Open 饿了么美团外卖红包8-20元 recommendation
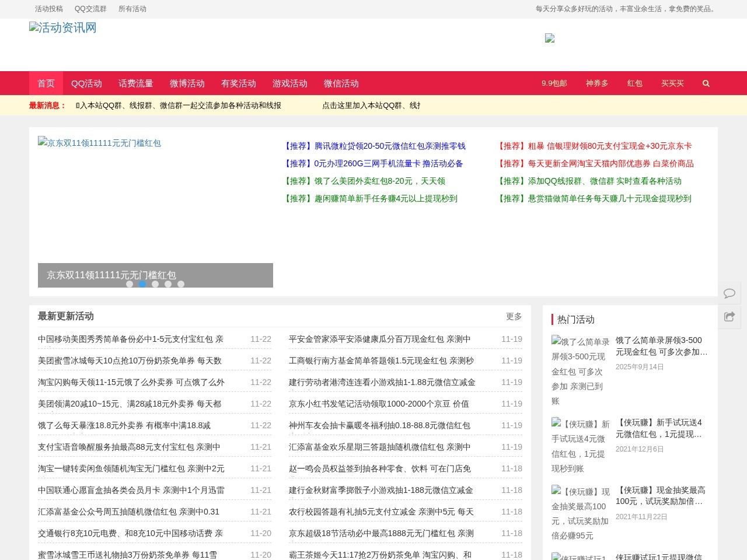 tap(363, 181)
